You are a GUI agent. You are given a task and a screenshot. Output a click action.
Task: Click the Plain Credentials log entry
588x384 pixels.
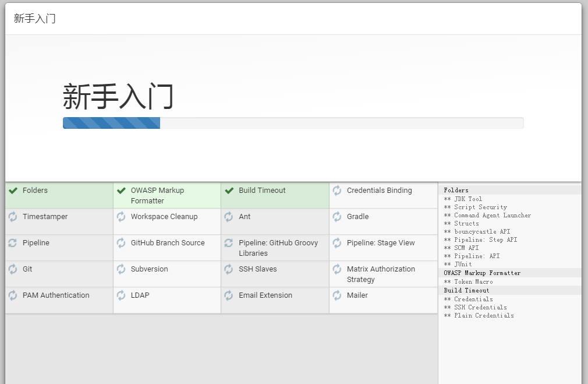[x=479, y=316]
